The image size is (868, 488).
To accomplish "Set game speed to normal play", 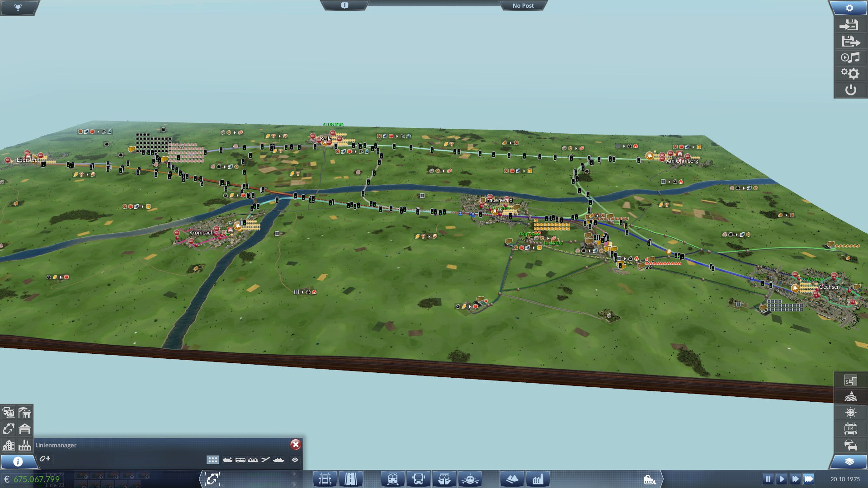I will [782, 479].
